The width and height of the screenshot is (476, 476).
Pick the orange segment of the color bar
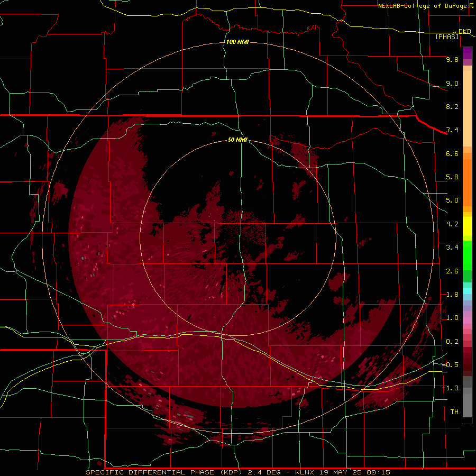(467, 182)
